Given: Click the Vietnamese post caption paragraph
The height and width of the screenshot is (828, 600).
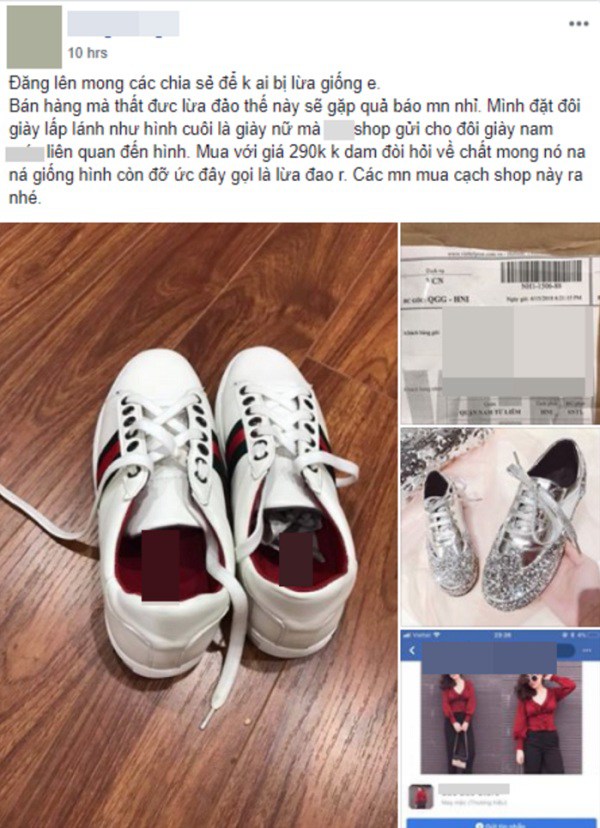Looking at the screenshot, I should point(297,140).
